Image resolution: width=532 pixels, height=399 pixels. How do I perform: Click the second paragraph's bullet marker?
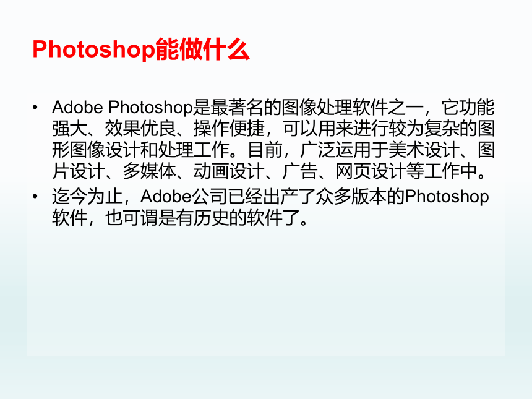pos(35,197)
